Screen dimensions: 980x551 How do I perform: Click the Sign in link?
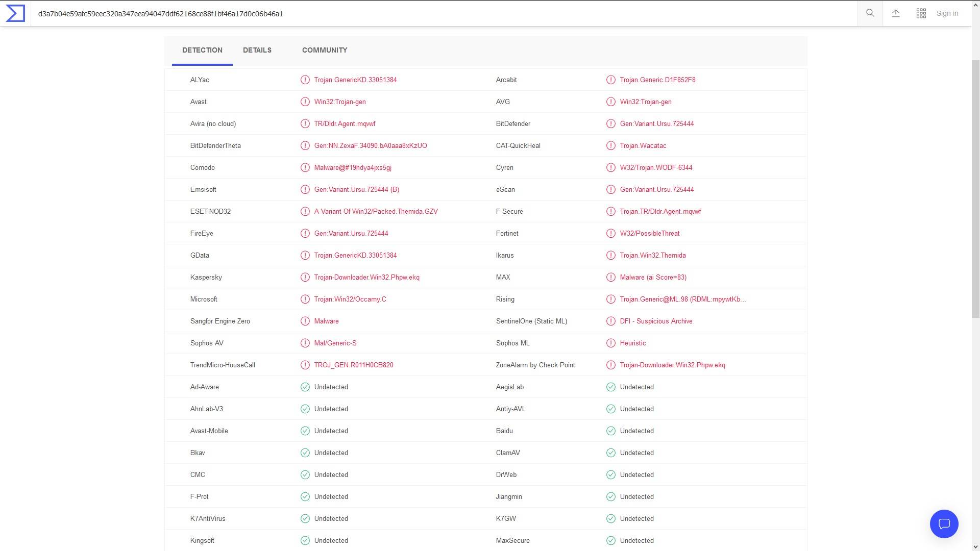(947, 13)
